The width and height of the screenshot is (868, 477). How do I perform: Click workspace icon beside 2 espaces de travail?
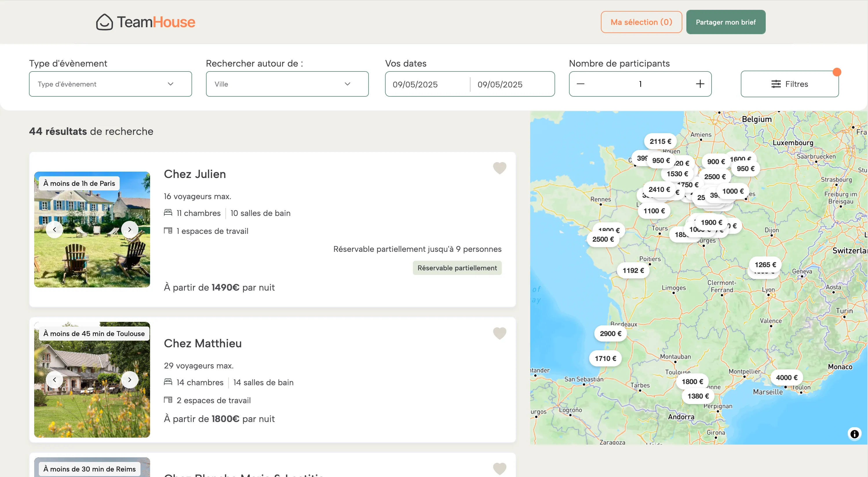[x=168, y=400]
